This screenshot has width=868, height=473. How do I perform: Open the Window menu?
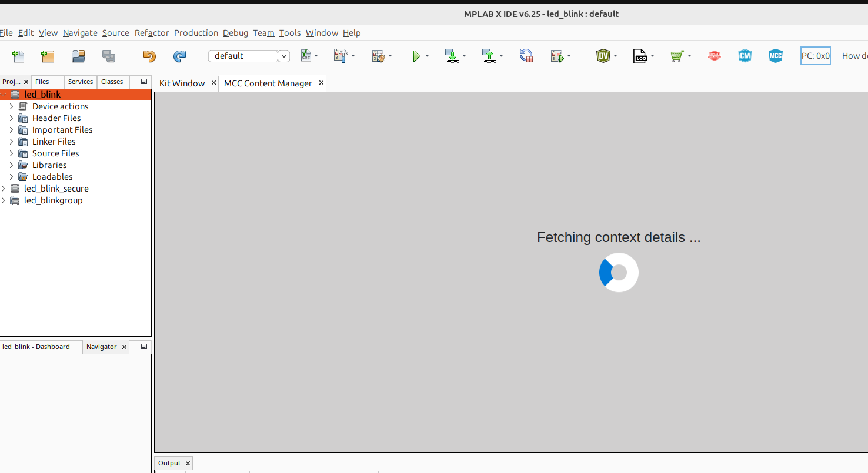tap(322, 33)
